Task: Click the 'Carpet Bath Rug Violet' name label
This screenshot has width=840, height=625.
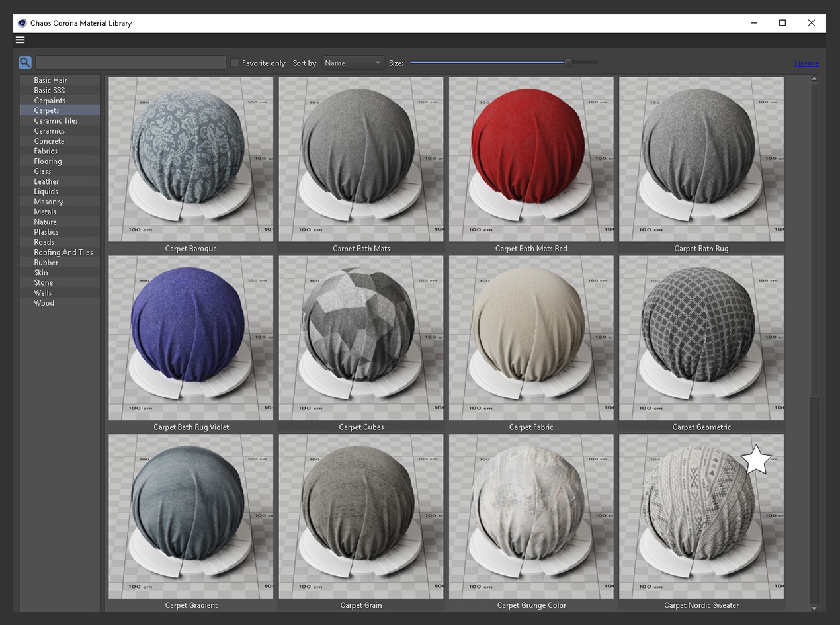Action: click(191, 427)
